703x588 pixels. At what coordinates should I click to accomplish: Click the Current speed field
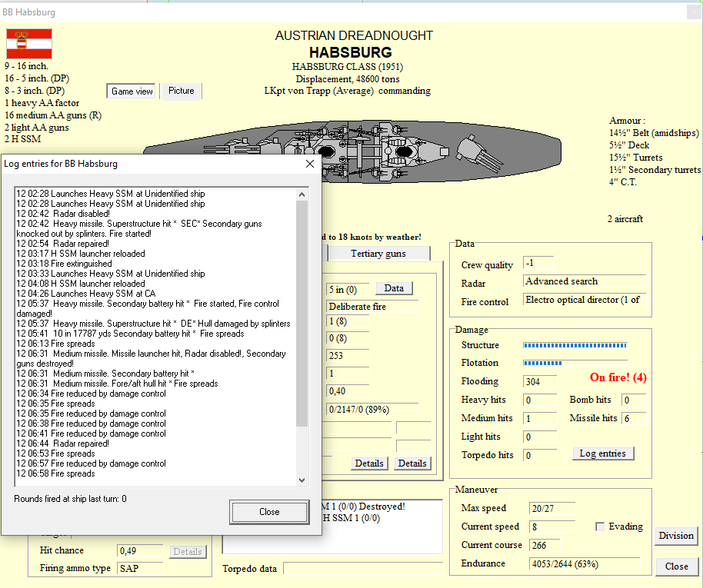(x=552, y=527)
